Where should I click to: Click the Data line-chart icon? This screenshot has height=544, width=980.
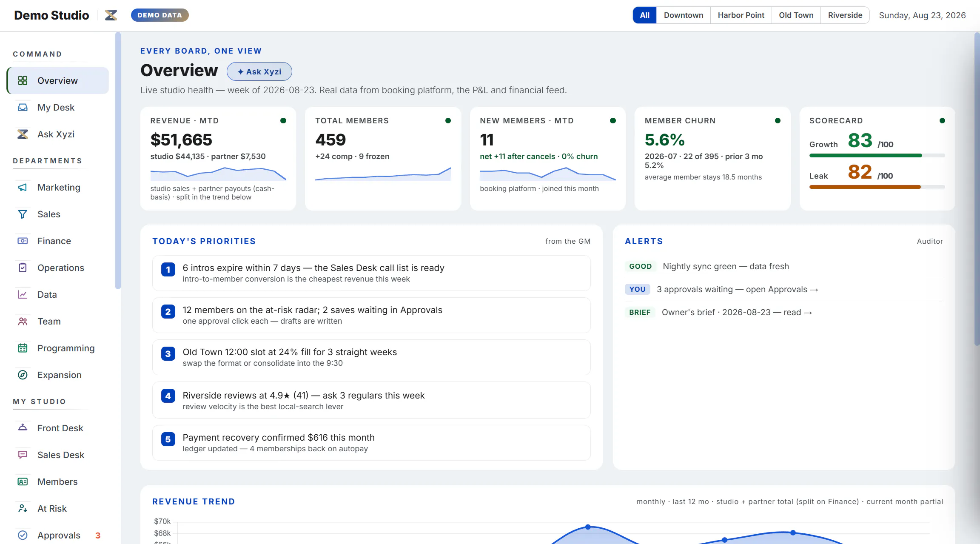[23, 294]
